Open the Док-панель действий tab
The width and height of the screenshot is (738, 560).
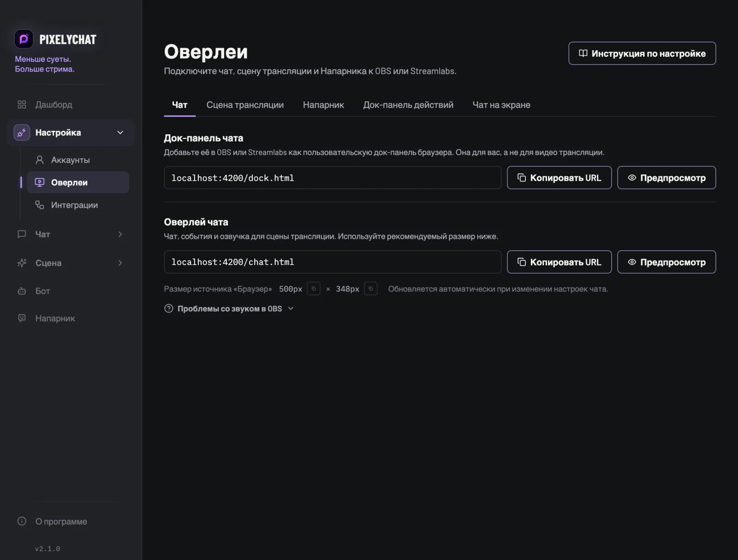(x=408, y=105)
